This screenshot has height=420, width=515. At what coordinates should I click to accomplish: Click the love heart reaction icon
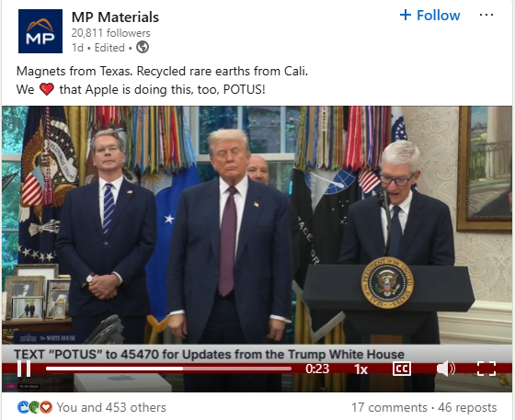coord(46,407)
